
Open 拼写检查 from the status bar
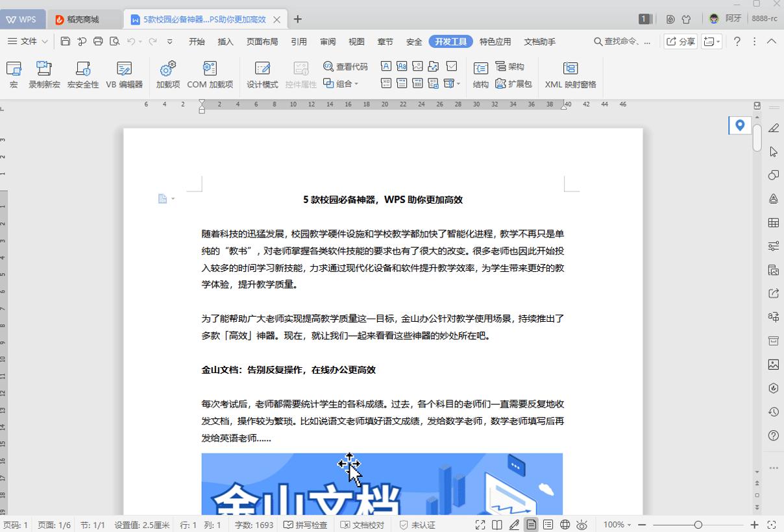pos(305,525)
